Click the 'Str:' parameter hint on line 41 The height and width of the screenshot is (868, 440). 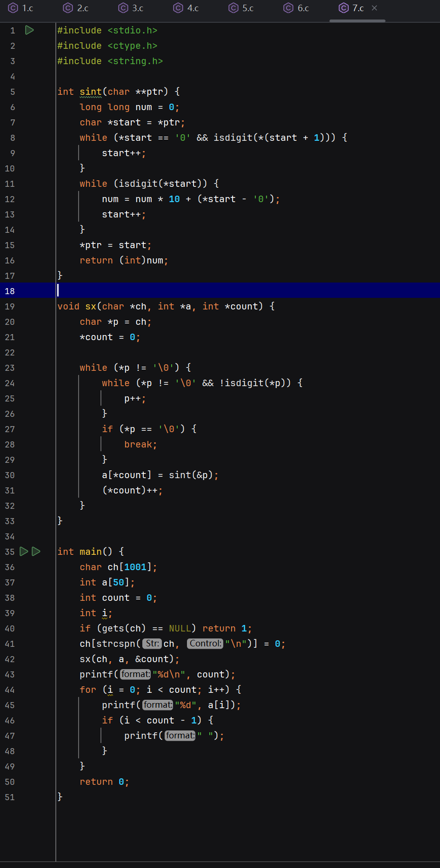[x=152, y=644]
